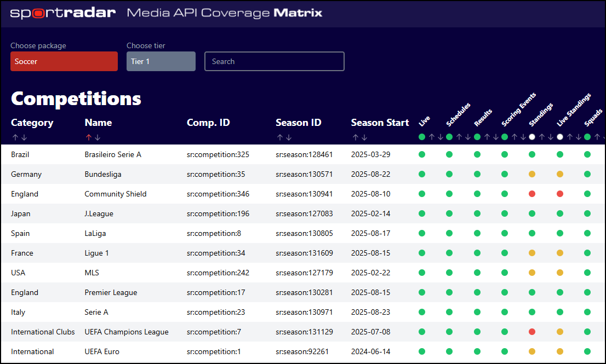Sort Live column ascending arrow
Screen dimensions: 606x364
432,137
